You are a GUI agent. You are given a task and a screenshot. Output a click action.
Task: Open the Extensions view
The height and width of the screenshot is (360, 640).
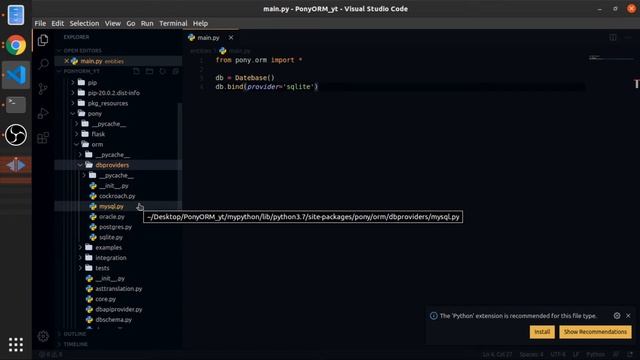pyautogui.click(x=43, y=138)
